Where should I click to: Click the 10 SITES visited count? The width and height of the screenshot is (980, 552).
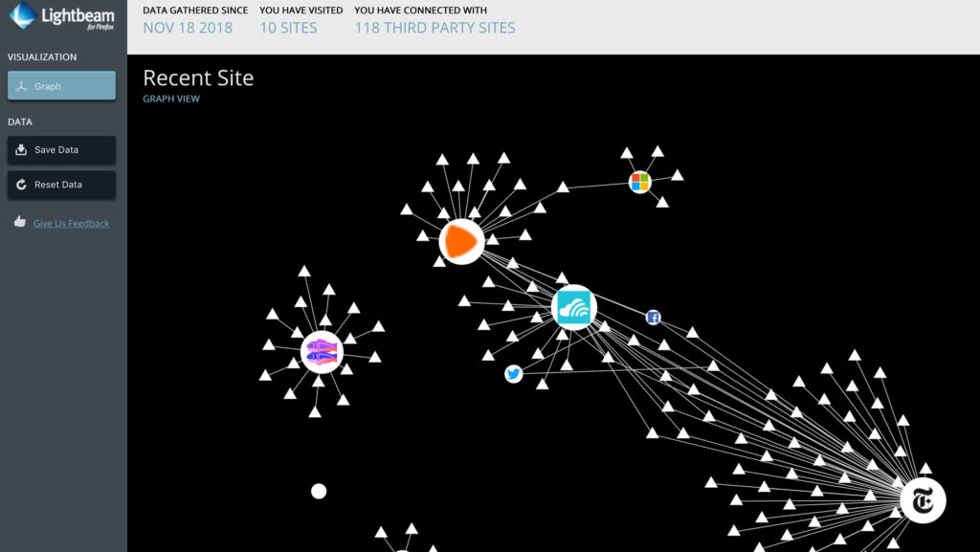click(288, 28)
